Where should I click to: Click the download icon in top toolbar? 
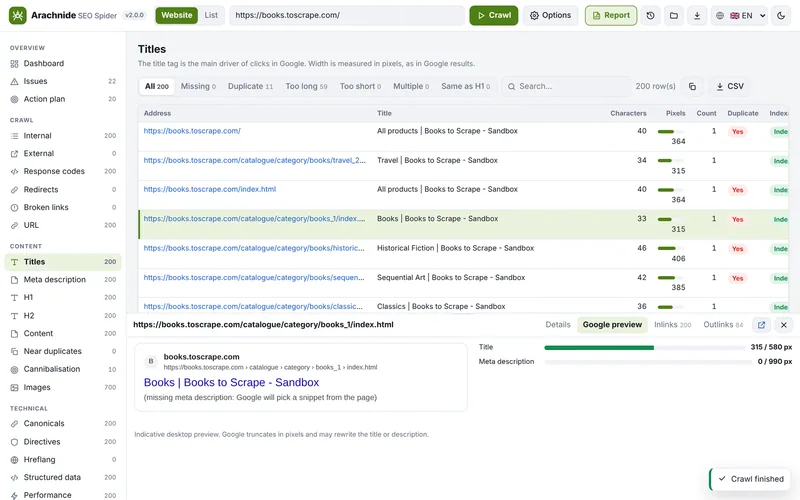[x=697, y=15]
